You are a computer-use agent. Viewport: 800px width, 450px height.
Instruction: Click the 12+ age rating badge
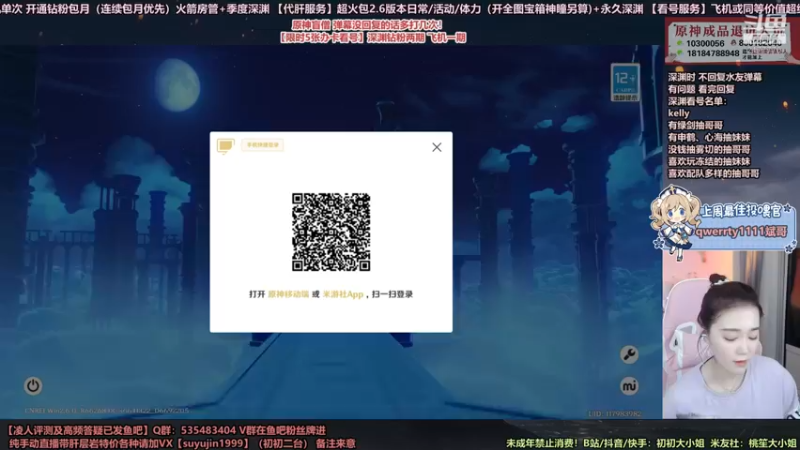click(625, 82)
